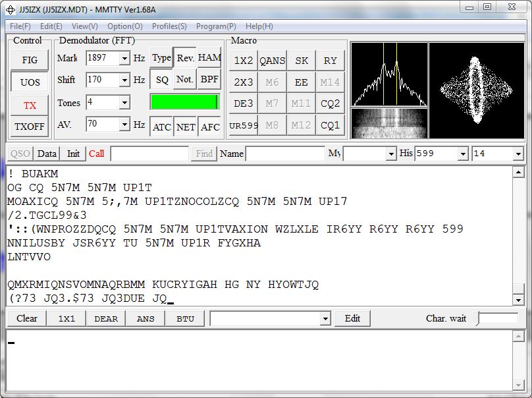Click the Name text field
The width and height of the screenshot is (532, 398).
tap(285, 154)
